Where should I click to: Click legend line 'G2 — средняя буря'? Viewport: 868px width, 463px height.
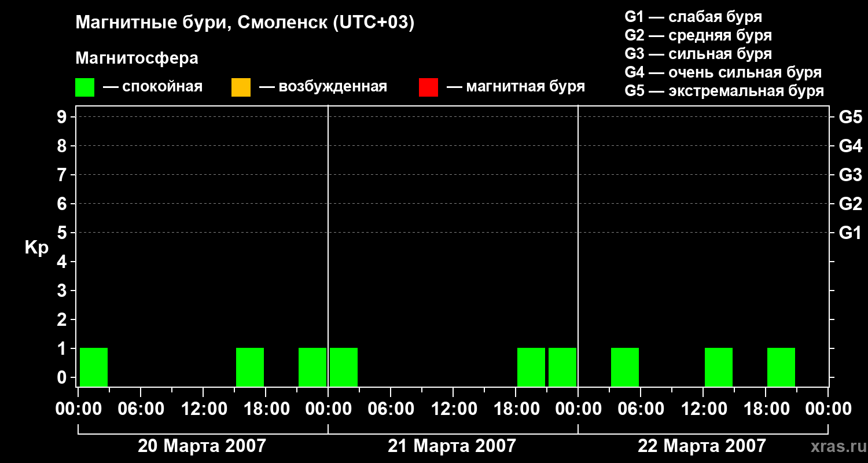click(698, 35)
